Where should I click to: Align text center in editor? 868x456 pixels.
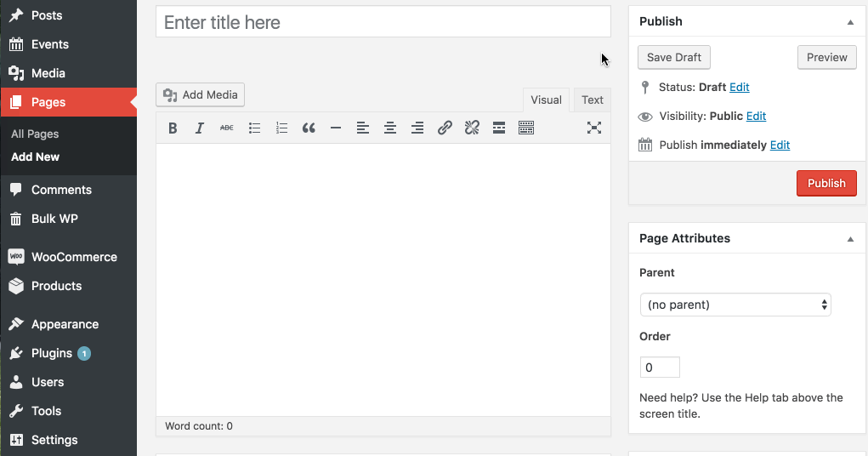390,128
